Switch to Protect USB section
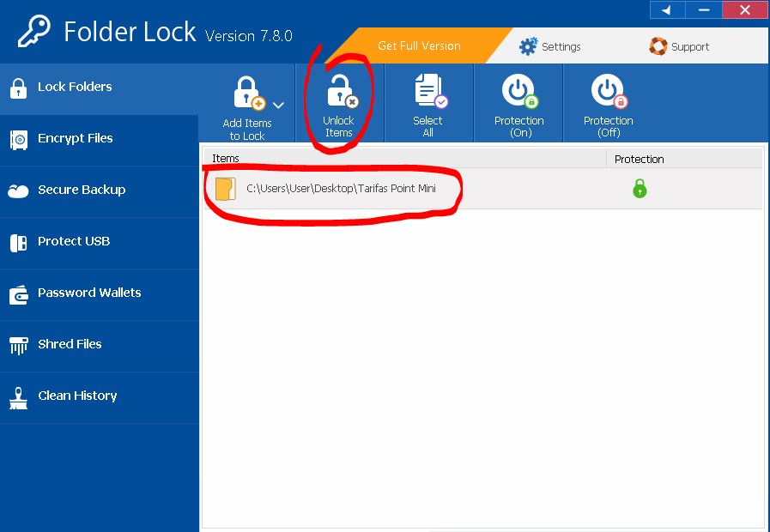Image resolution: width=770 pixels, height=532 pixels. pos(73,241)
